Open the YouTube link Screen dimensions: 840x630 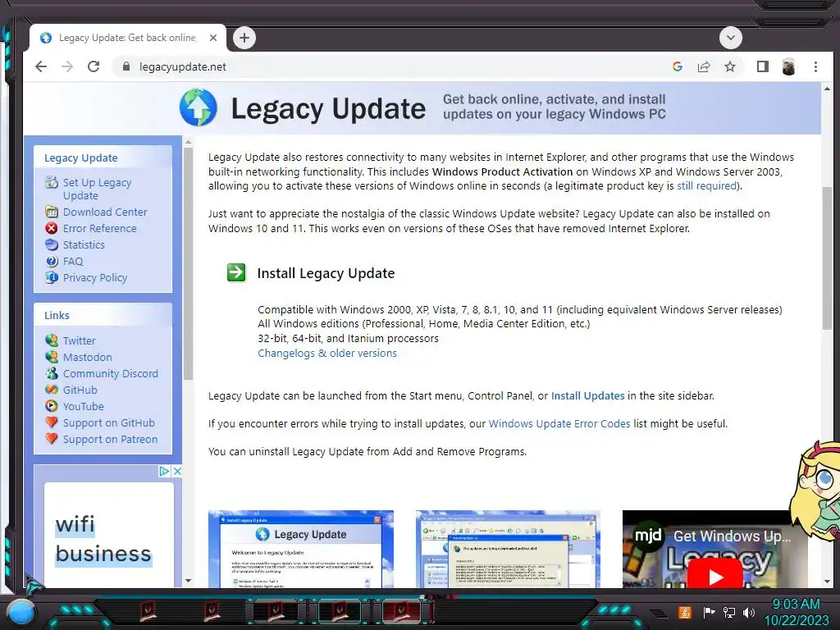83,406
